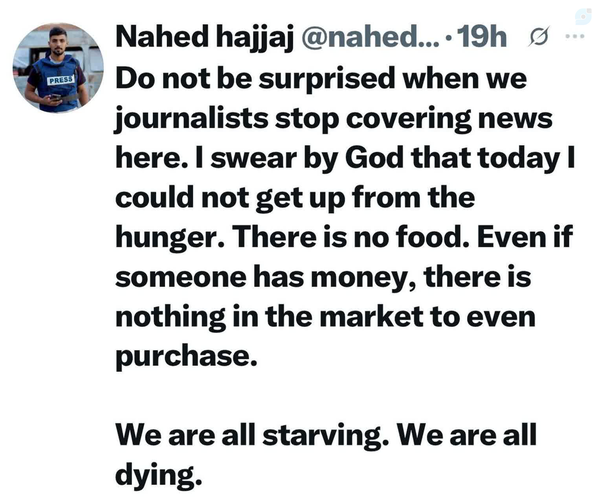Image resolution: width=600 pixels, height=503 pixels.
Task: Open the three-dot more options menu
Action: coord(573,37)
